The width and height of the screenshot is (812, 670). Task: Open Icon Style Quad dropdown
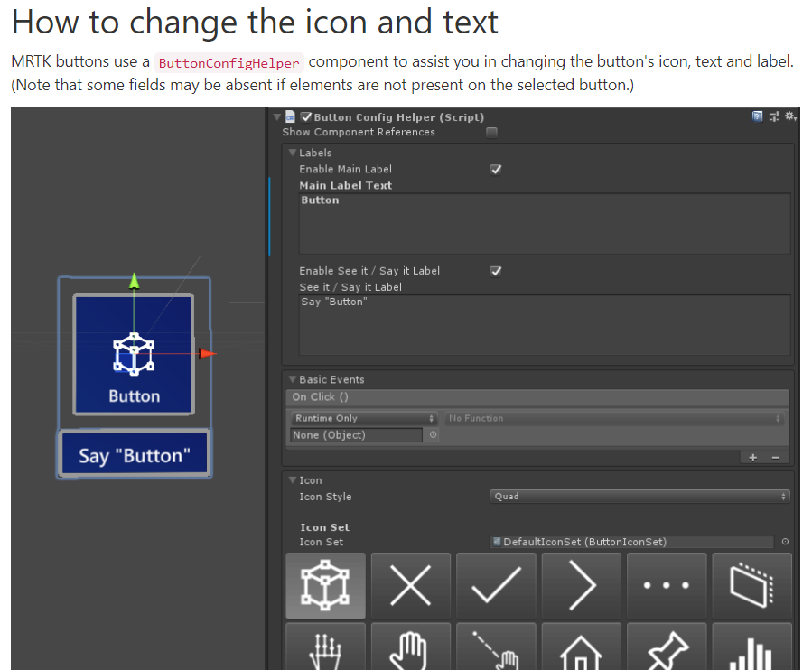coord(639,496)
